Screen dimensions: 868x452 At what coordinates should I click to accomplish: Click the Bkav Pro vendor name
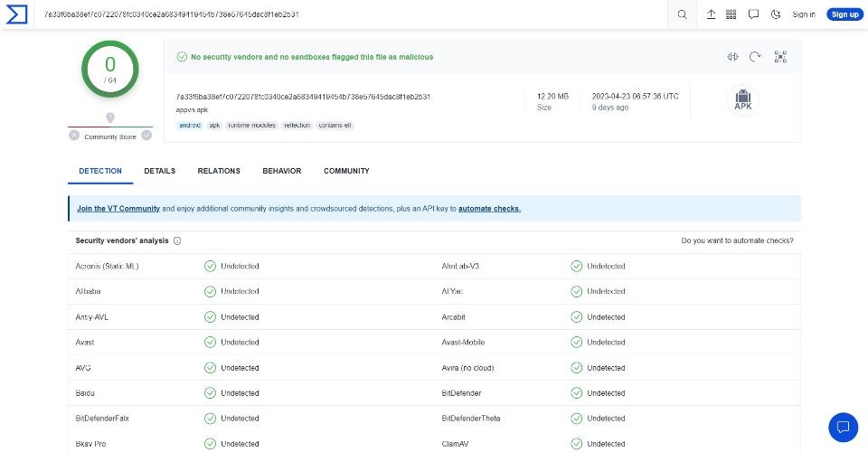click(x=90, y=444)
